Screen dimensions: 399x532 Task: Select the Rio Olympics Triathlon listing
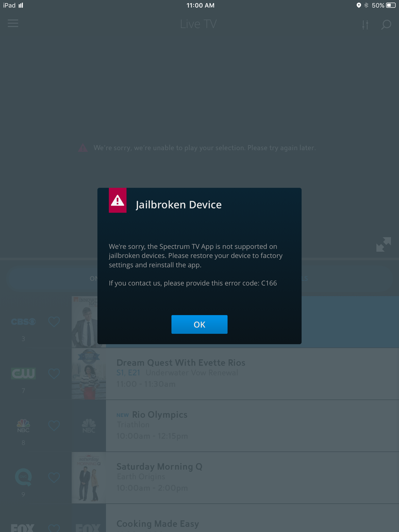click(252, 426)
